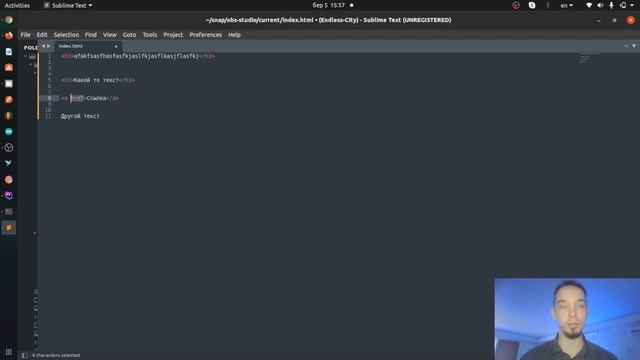Viewport: 640px width, 360px height.
Task: Open the white square app in dock
Action: click(x=9, y=84)
